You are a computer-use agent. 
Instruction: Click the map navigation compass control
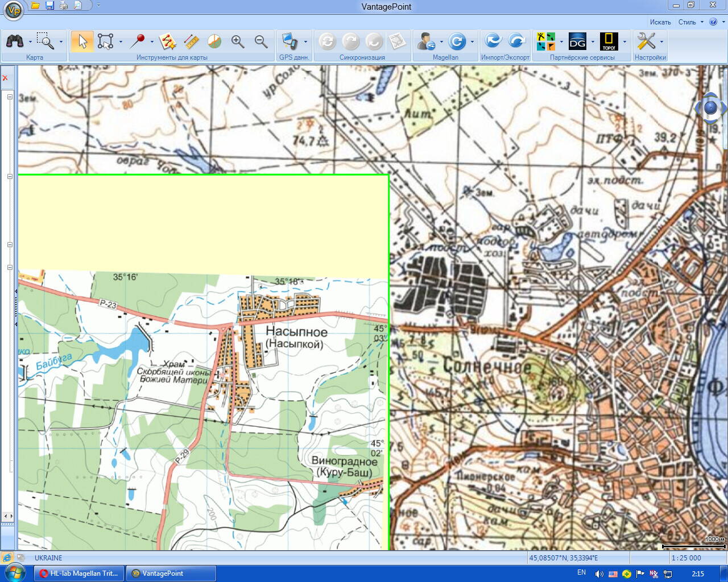click(710, 107)
